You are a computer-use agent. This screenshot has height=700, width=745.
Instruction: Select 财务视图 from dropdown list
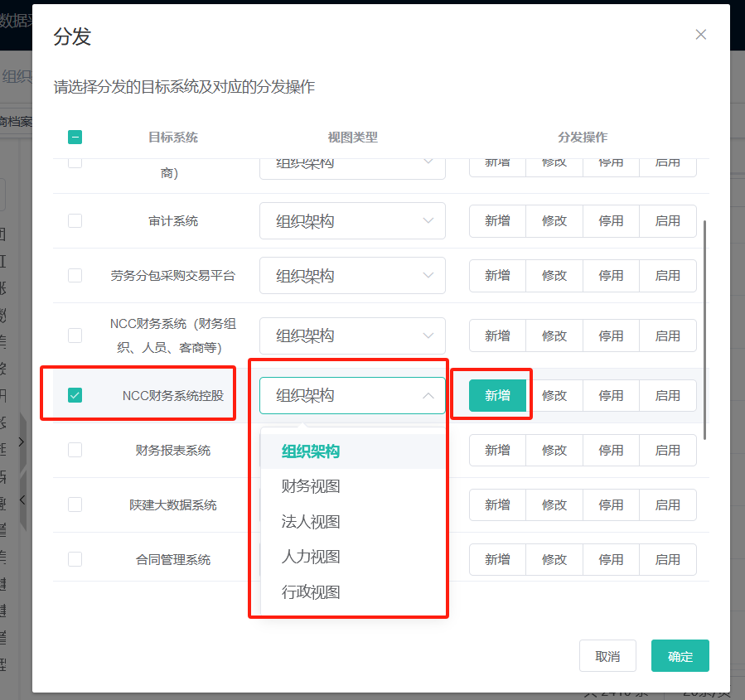[x=311, y=486]
